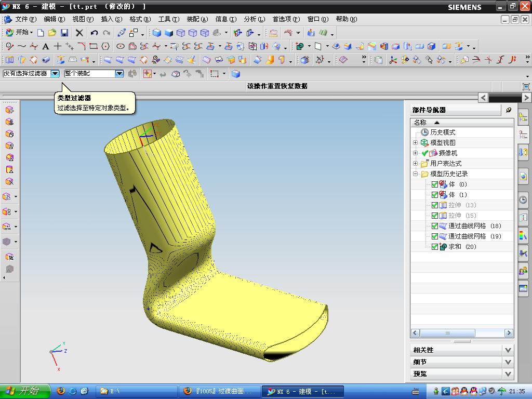Image resolution: width=532 pixels, height=399 pixels.
Task: Open the 格式(R) menu
Action: coord(140,19)
